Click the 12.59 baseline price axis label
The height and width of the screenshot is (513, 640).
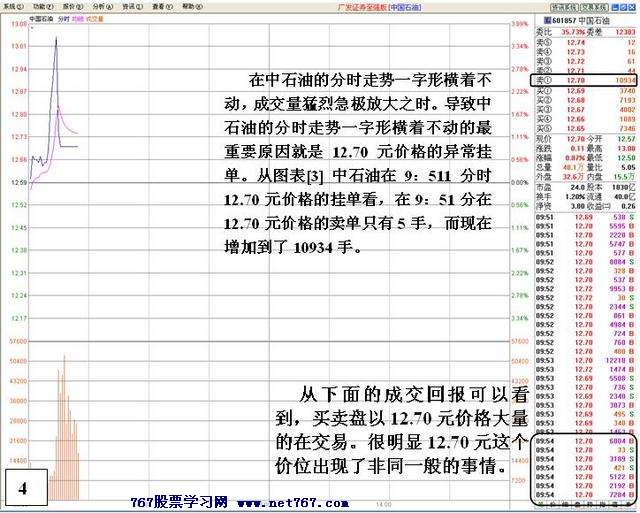(x=19, y=182)
